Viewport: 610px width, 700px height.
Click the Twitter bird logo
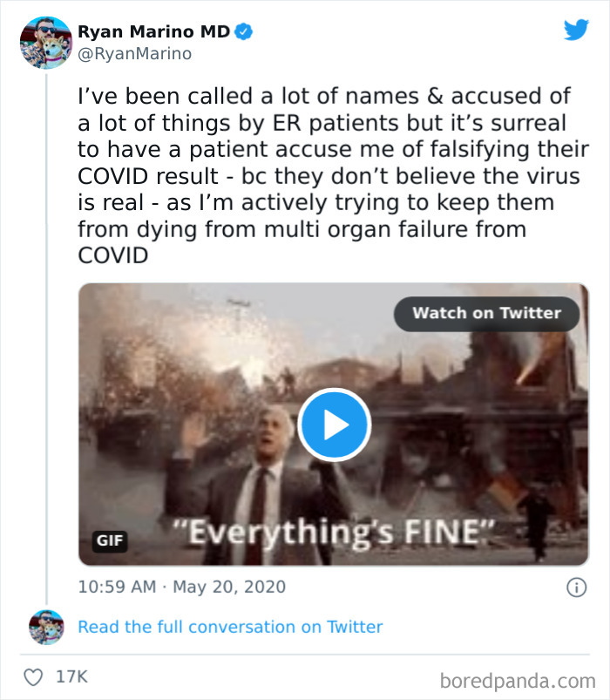pyautogui.click(x=576, y=31)
